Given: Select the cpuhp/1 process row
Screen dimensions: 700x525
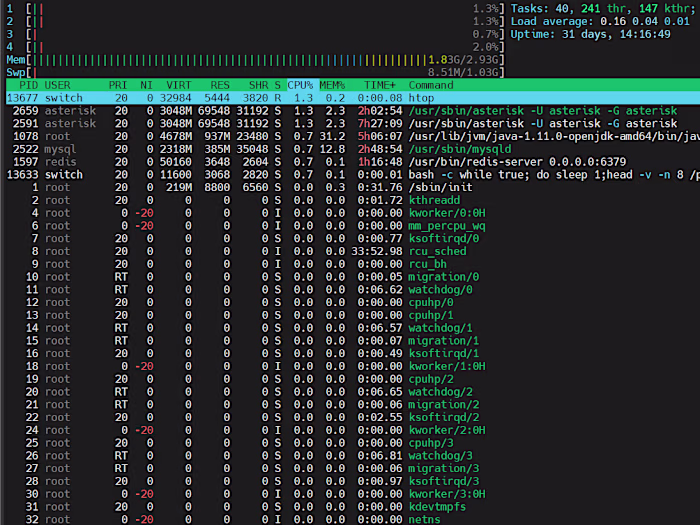Looking at the screenshot, I should 353,315.
